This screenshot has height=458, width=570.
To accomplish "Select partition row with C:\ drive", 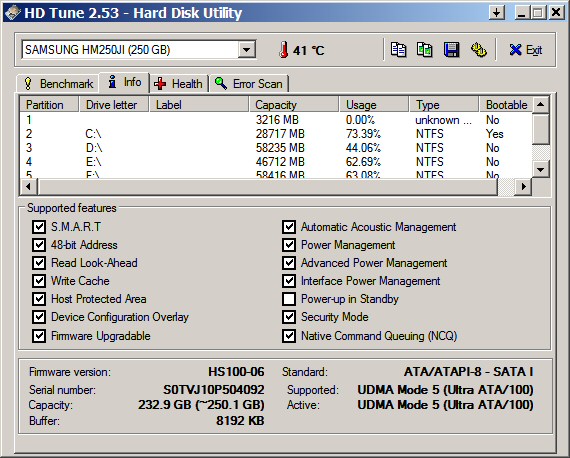I will coord(276,134).
